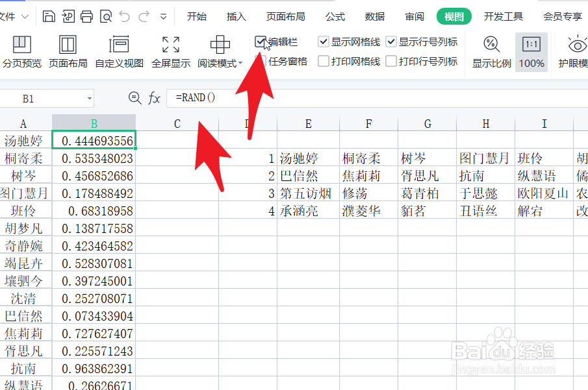This screenshot has height=390, width=588.
Task: Click the Print icon in quick access toolbar
Action: pyautogui.click(x=88, y=15)
